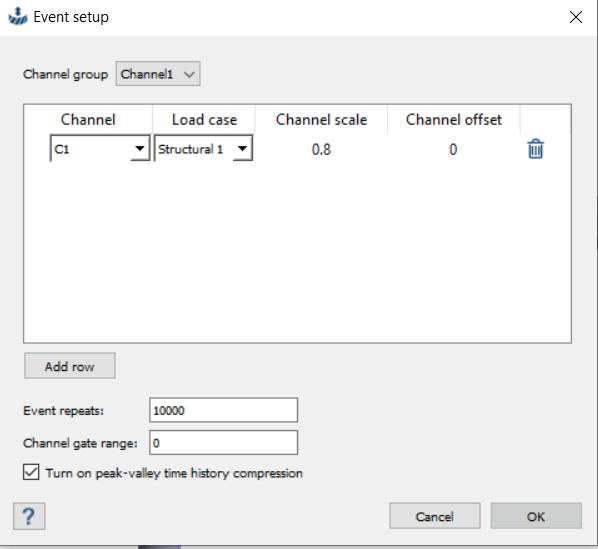Confirm with the OK button
The height and width of the screenshot is (549, 598).
tap(536, 516)
